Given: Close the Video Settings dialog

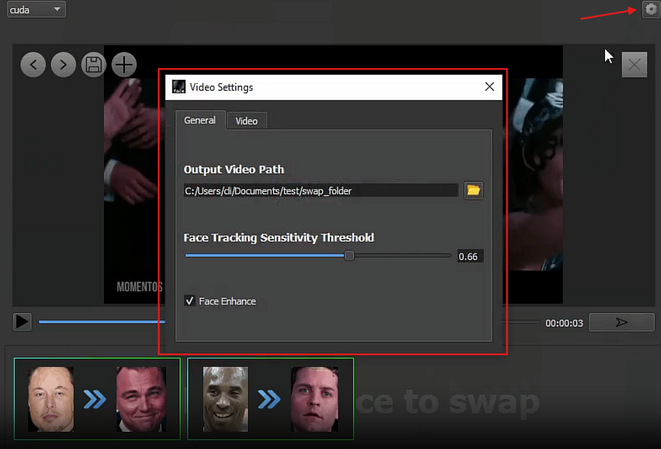Looking at the screenshot, I should pyautogui.click(x=489, y=87).
